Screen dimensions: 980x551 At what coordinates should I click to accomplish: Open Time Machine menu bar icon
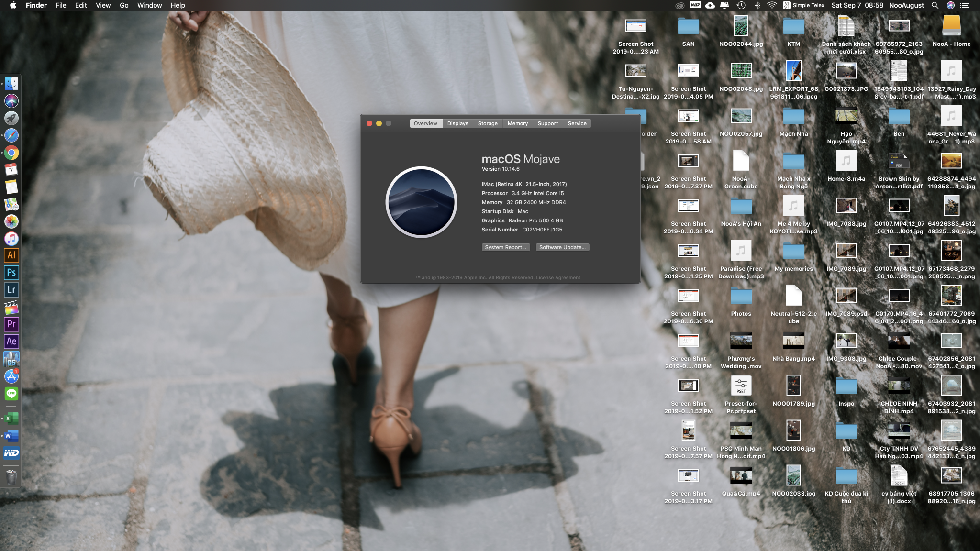pyautogui.click(x=741, y=5)
